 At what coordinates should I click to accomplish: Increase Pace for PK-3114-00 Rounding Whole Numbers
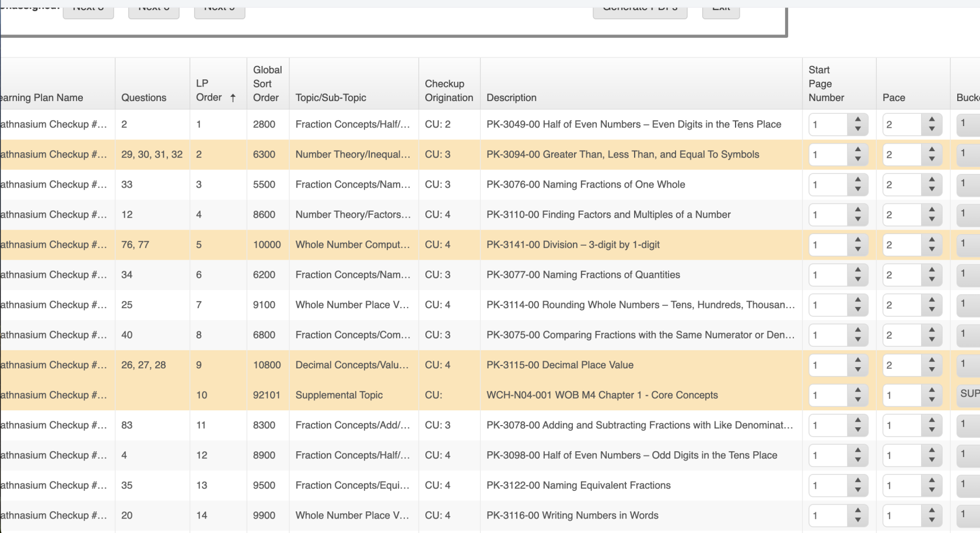coord(932,300)
